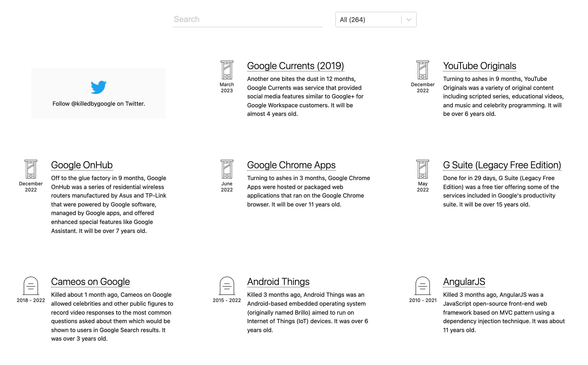Click the YouTube Originals description paragraph
This screenshot has width=588, height=365.
pos(503,96)
